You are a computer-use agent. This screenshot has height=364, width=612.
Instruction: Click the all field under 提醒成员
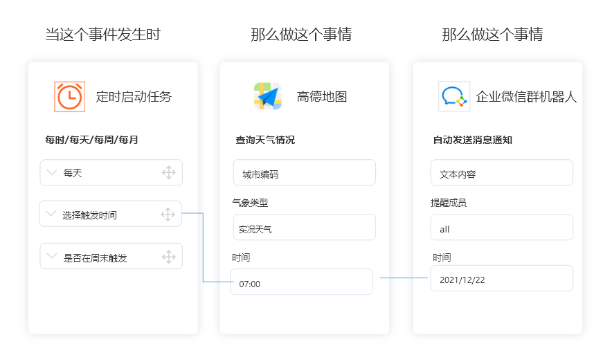(501, 227)
